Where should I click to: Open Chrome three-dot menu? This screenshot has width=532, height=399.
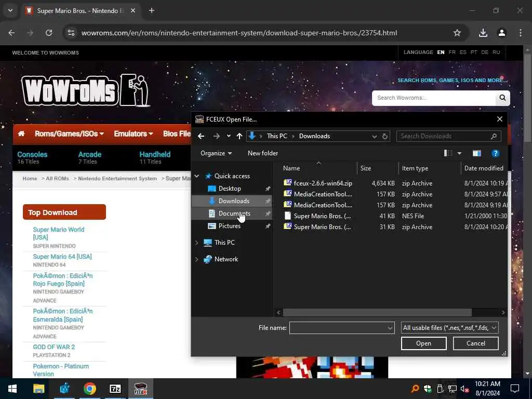(521, 33)
